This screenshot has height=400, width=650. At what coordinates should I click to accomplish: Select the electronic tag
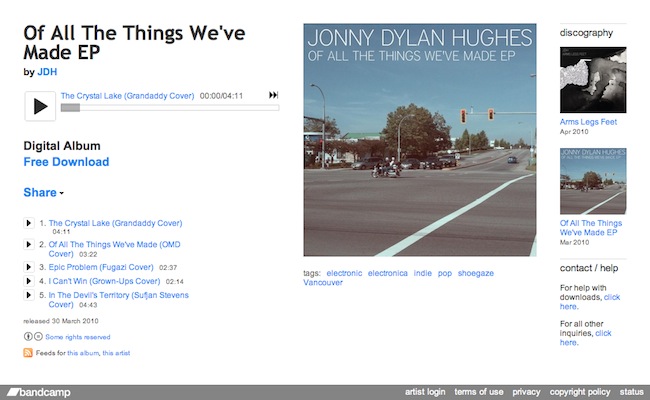click(344, 273)
